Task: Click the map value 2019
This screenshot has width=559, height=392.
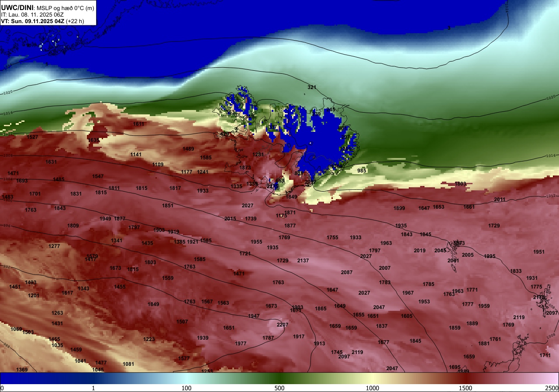Action: 420,251
